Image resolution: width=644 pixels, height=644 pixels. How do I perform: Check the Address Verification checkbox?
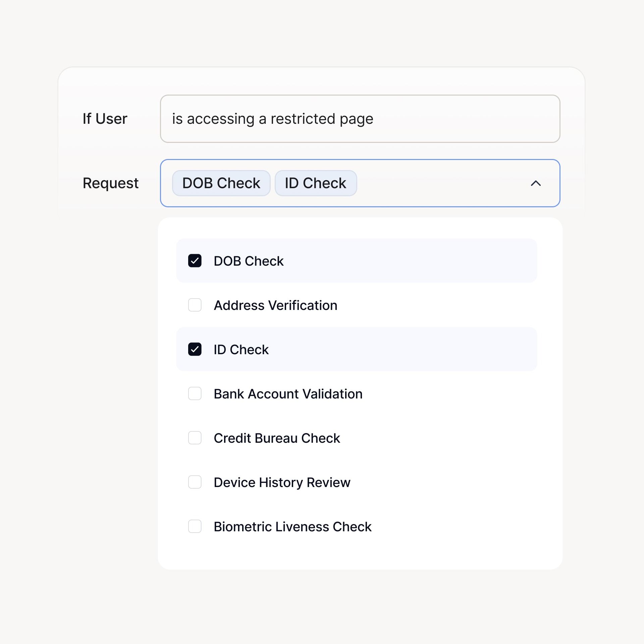click(x=195, y=305)
